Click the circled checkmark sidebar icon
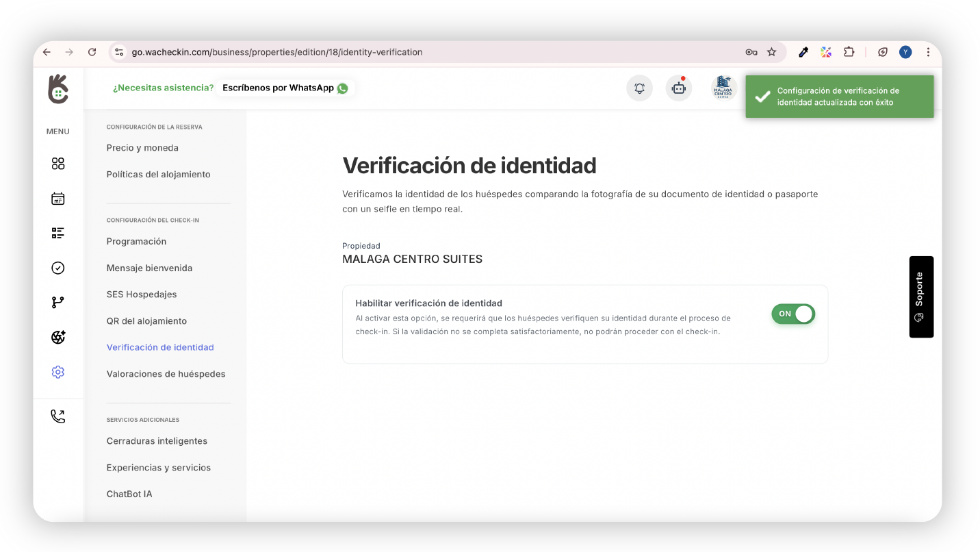Viewport: 980px width, 552px height. (58, 268)
